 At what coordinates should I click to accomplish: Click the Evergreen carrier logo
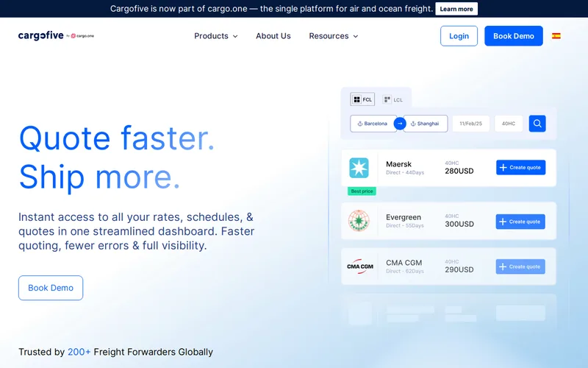click(x=359, y=221)
